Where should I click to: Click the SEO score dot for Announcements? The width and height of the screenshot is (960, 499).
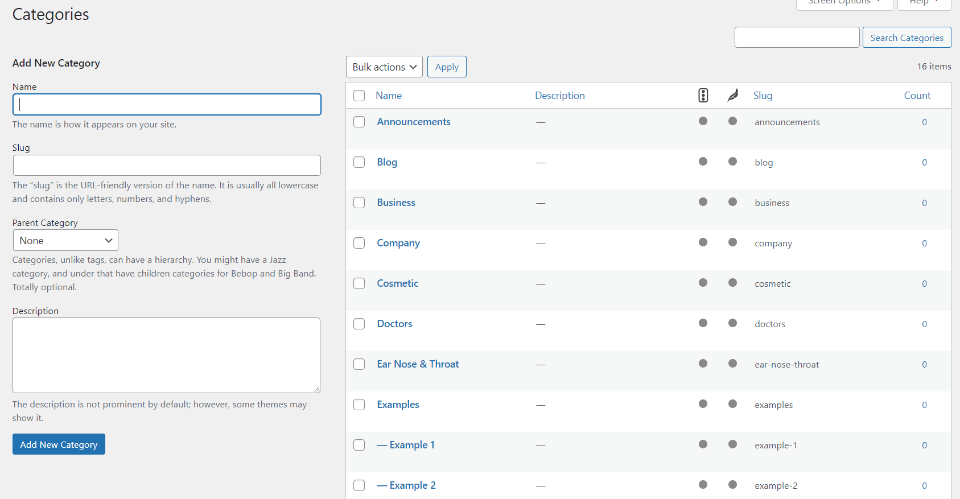coord(703,121)
